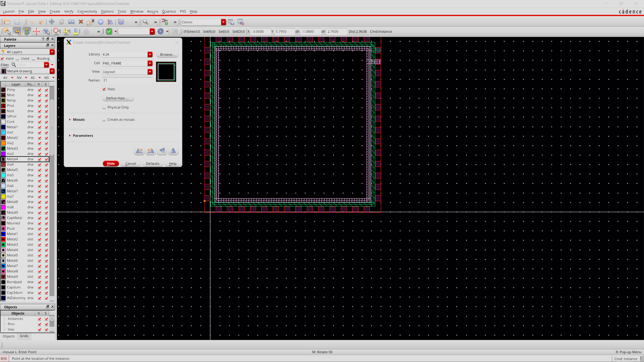Open the Classic workspace dropdown
This screenshot has width=644, height=362.
point(223,22)
